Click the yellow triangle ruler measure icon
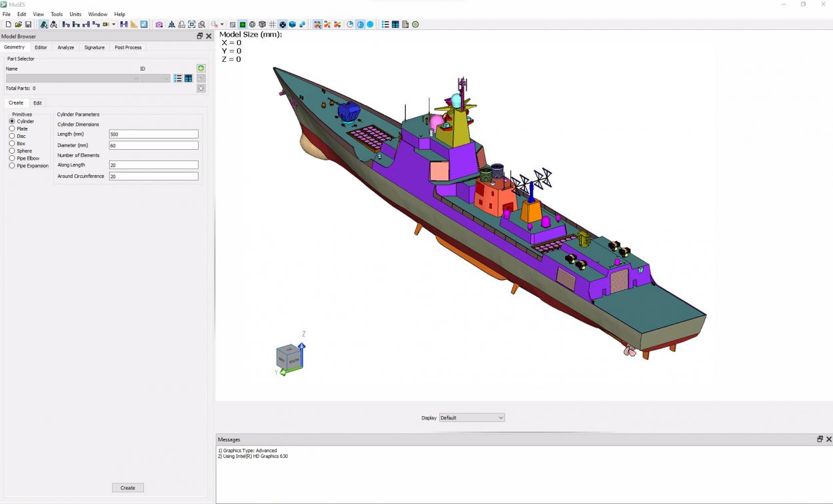Screen dimensions: 833x504 (134, 25)
